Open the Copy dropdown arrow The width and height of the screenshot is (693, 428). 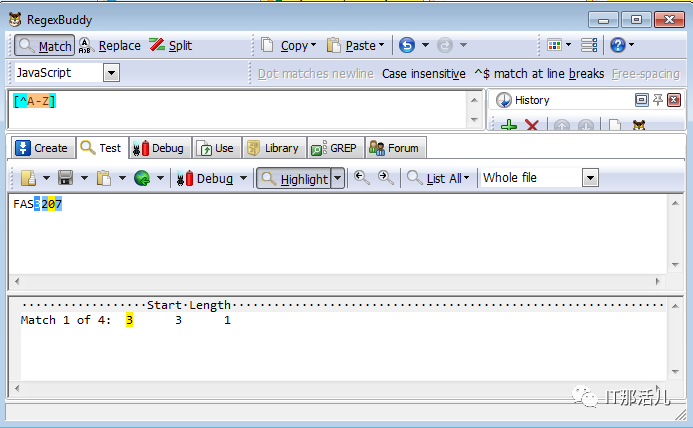tap(314, 45)
